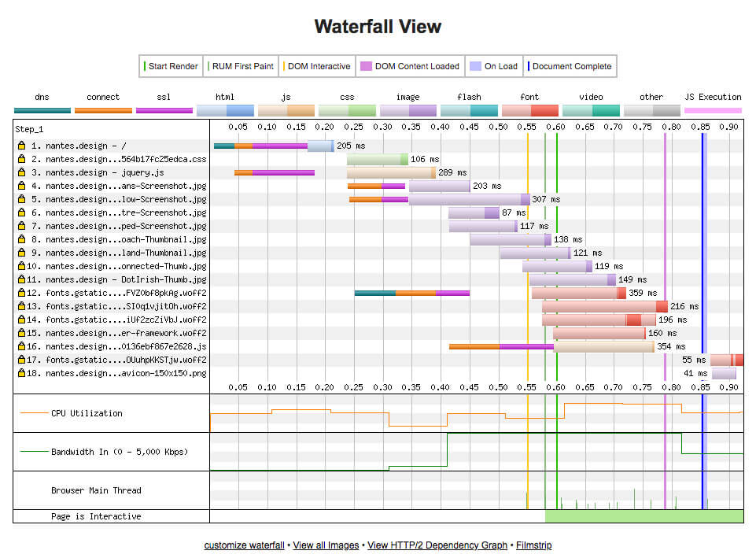Click the lock icon for request 1 nantes.design

tap(21, 145)
